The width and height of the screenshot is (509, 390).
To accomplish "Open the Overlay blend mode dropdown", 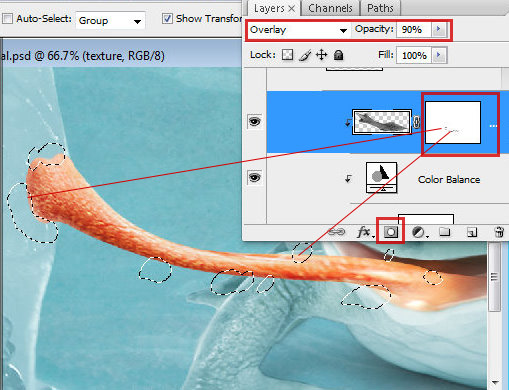I will pos(298,30).
